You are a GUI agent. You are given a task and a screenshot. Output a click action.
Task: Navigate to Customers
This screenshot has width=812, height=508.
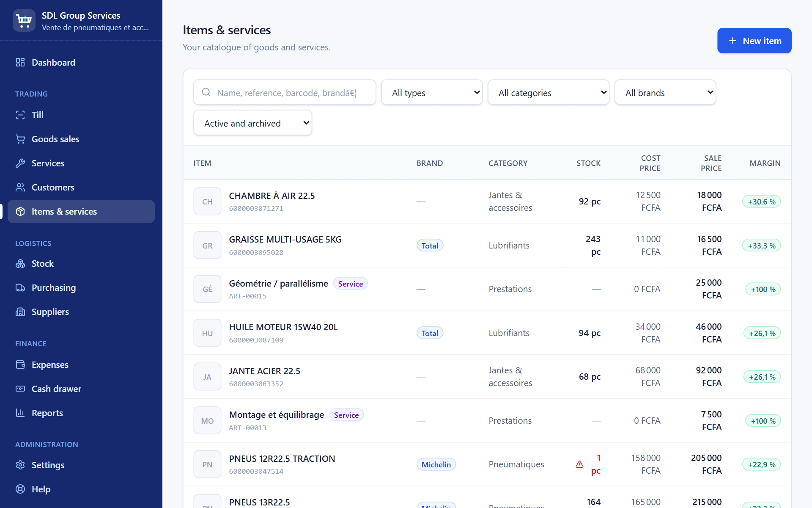[81, 187]
